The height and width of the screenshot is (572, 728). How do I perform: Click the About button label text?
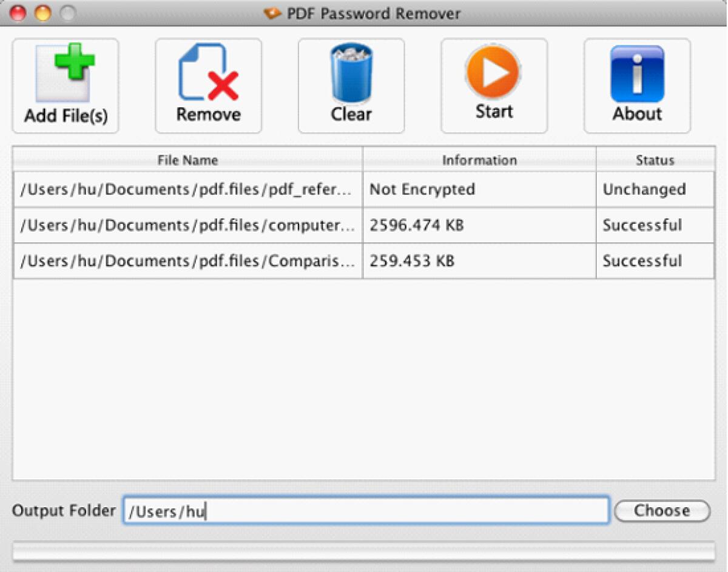(637, 112)
